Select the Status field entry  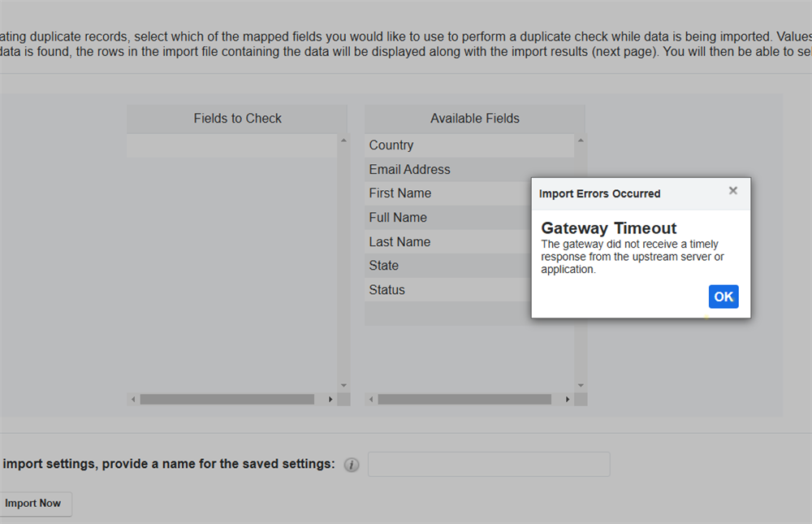coord(387,290)
